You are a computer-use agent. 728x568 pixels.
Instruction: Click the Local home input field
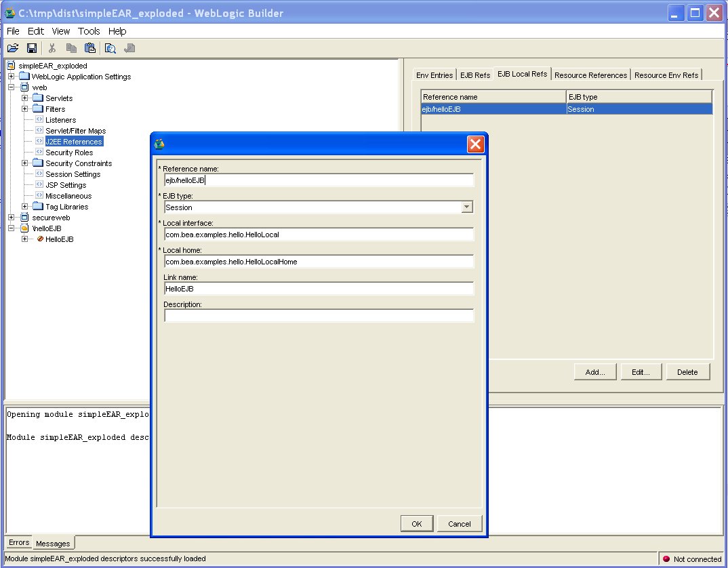coord(319,262)
